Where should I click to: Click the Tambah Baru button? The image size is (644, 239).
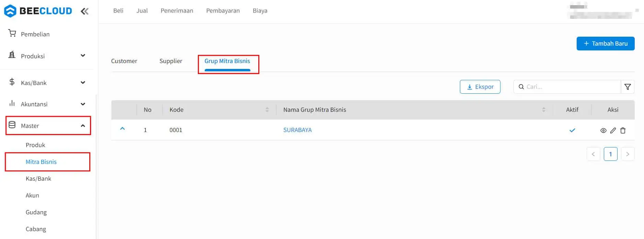(x=605, y=44)
